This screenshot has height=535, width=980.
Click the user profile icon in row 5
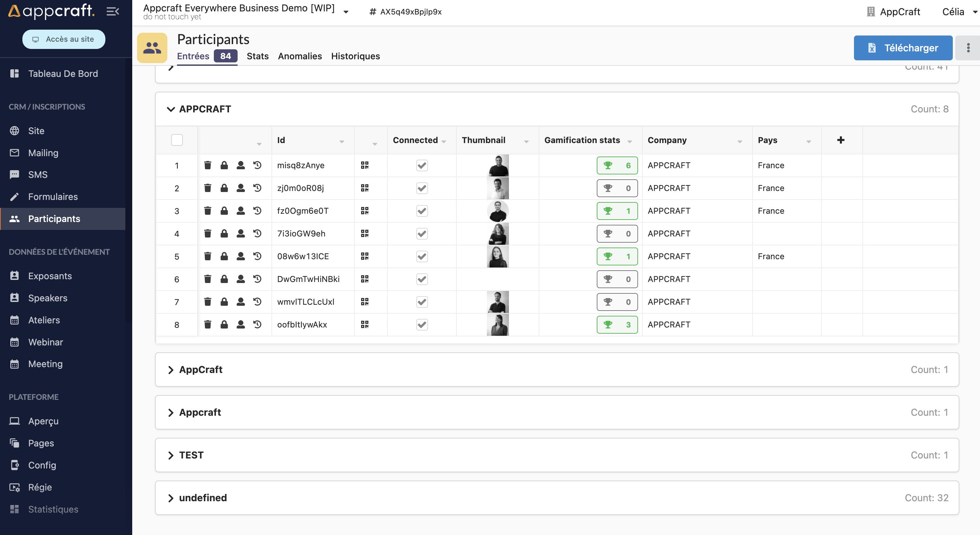click(240, 256)
